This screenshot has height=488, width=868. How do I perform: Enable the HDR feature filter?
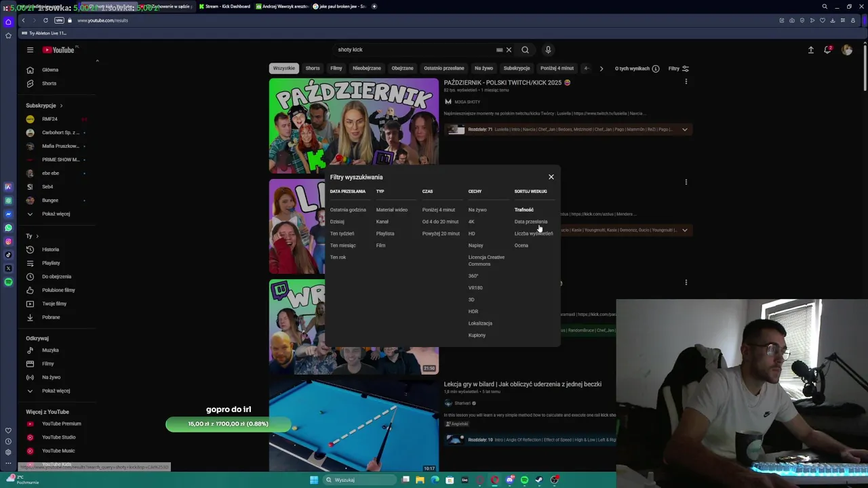(473, 312)
